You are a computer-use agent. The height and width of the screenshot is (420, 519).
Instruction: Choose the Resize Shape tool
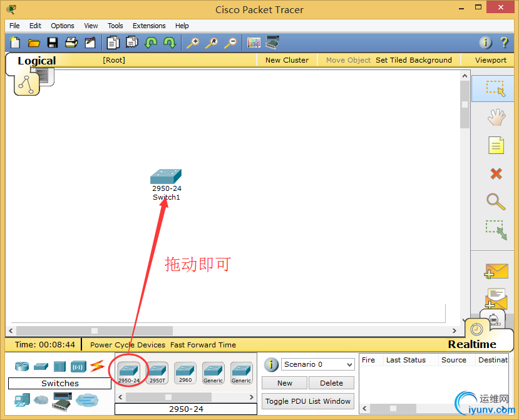click(496, 230)
